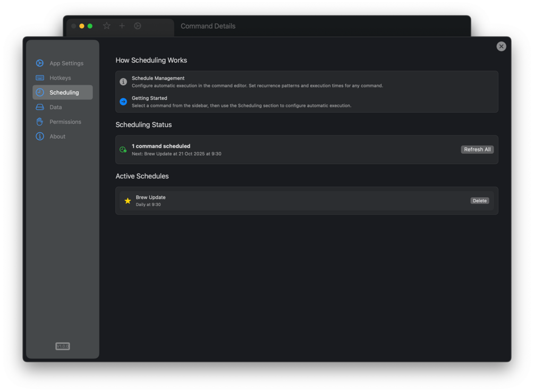
Task: Click the yellow star beside Brew Update
Action: [128, 201]
